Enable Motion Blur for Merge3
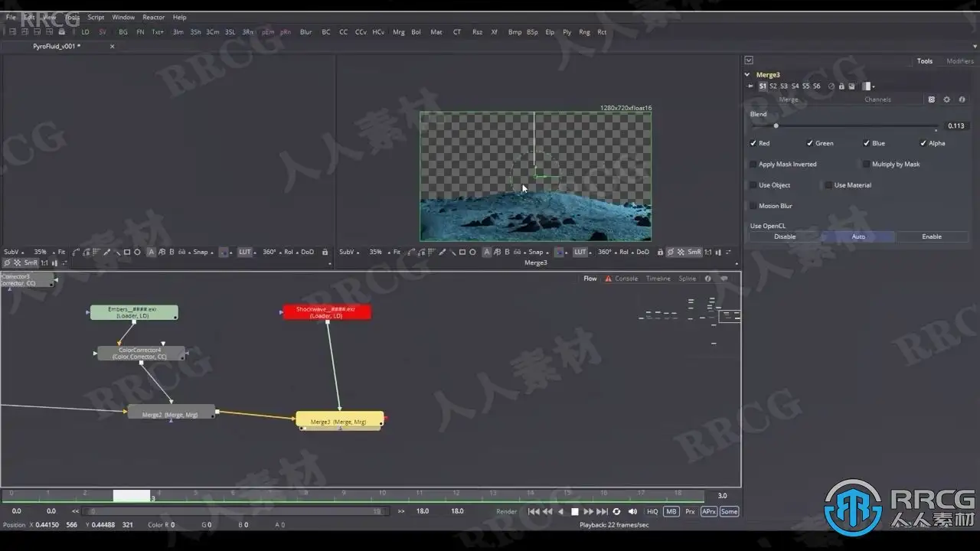This screenshot has width=980, height=551. [753, 206]
